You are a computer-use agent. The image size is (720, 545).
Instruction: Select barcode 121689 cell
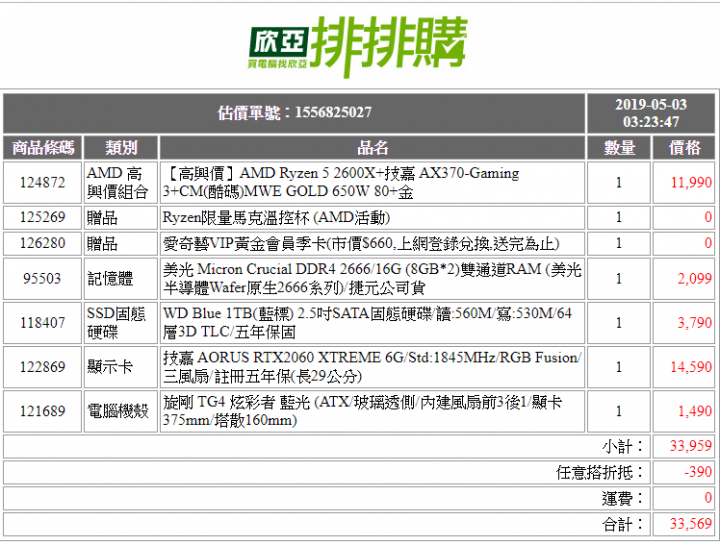[x=43, y=411]
